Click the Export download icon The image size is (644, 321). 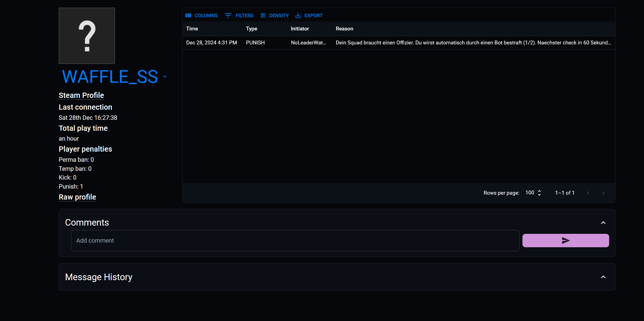[x=298, y=16]
